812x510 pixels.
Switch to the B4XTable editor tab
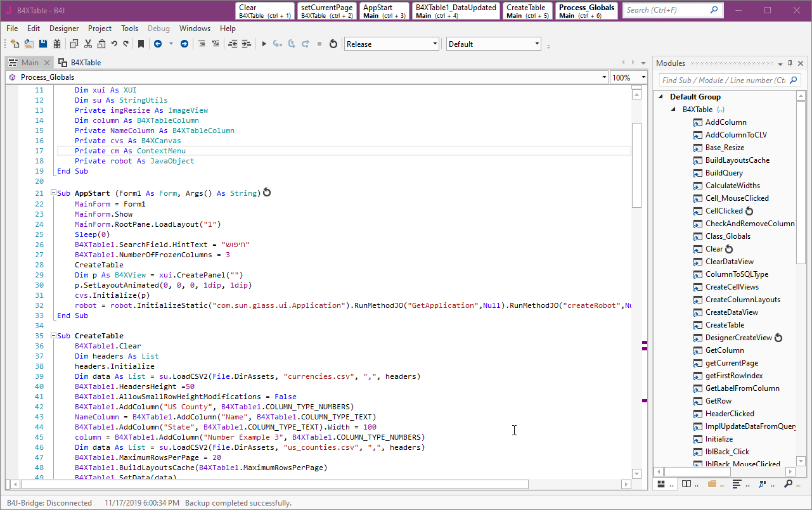coord(80,63)
